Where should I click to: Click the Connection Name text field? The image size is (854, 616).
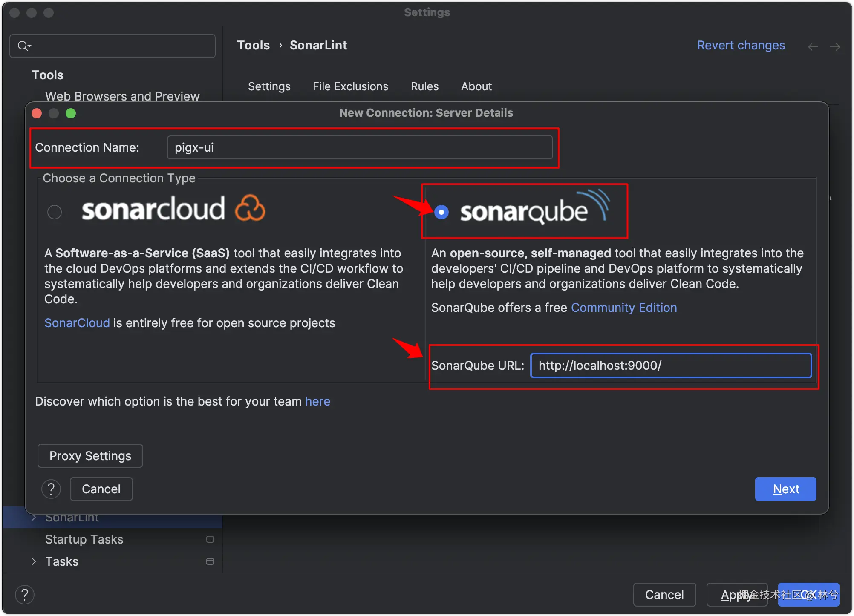click(x=360, y=147)
